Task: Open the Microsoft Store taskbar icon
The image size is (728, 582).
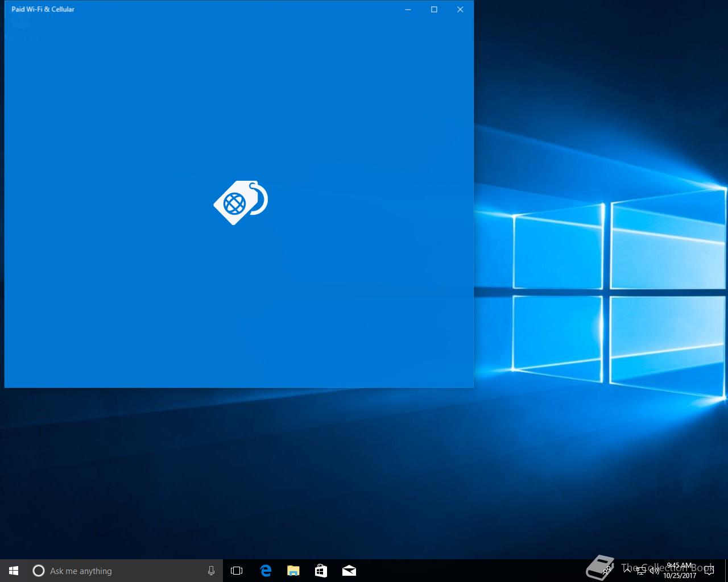Action: (321, 571)
